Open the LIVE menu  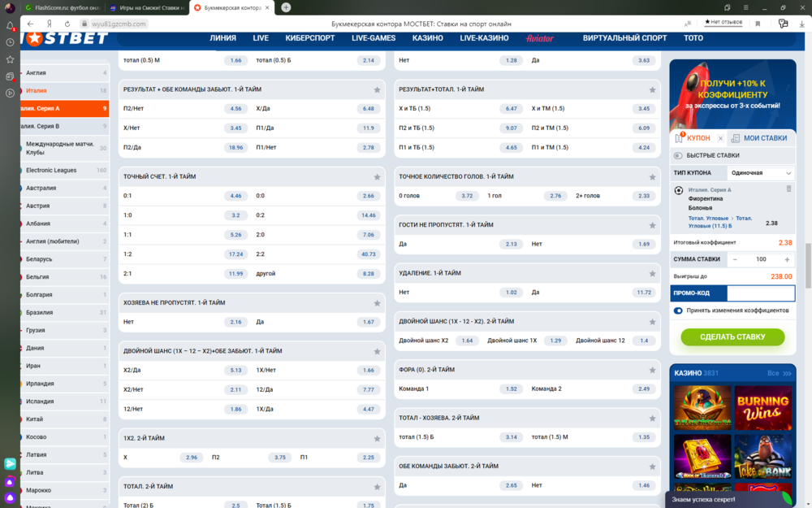261,38
